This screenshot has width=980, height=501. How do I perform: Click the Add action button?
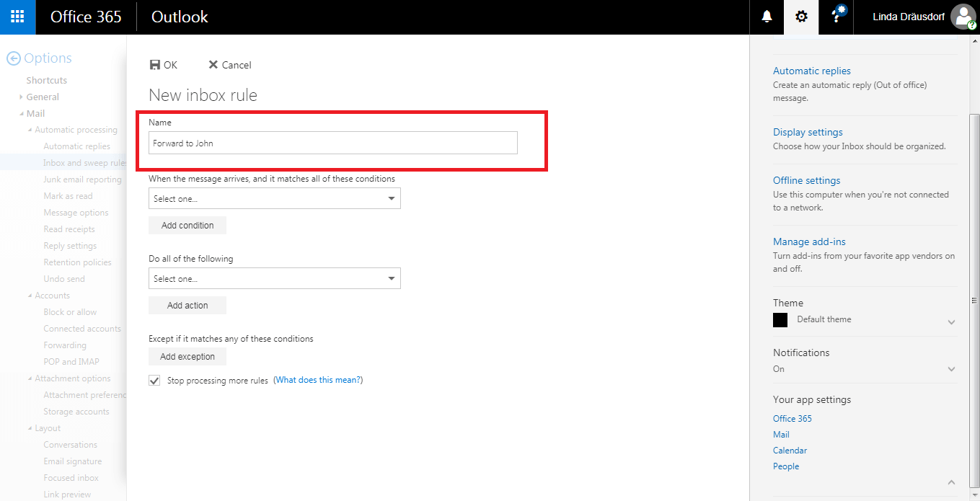pyautogui.click(x=187, y=306)
